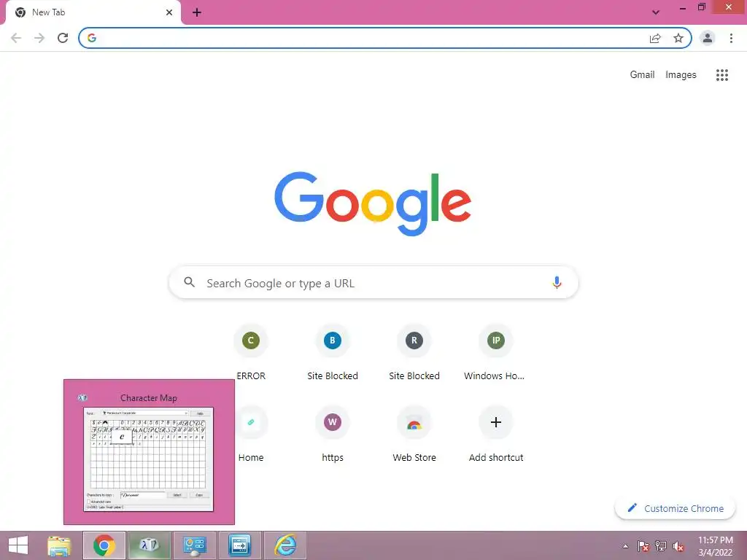This screenshot has height=560, width=747.
Task: Open the Web Store shortcut
Action: (x=414, y=435)
